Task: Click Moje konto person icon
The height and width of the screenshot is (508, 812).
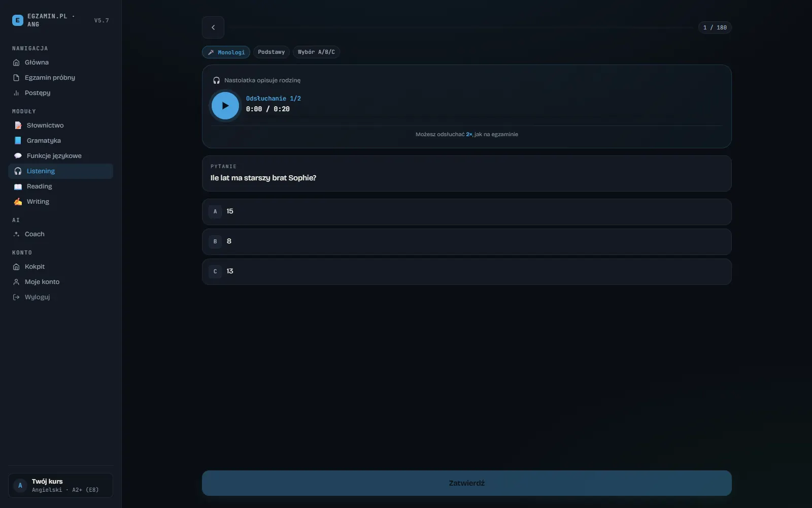Action: pyautogui.click(x=16, y=282)
